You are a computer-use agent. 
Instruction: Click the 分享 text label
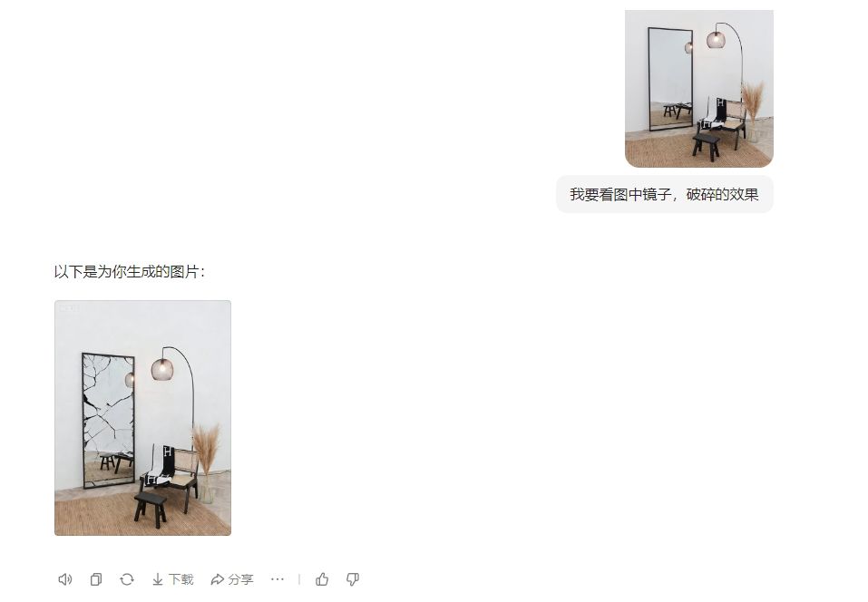[240, 579]
